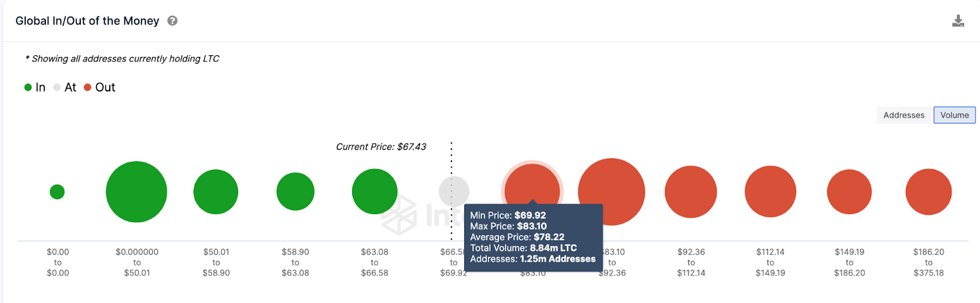Click the $50.01 to $58.90 bubble
This screenshot has height=303, width=980.
tap(216, 192)
